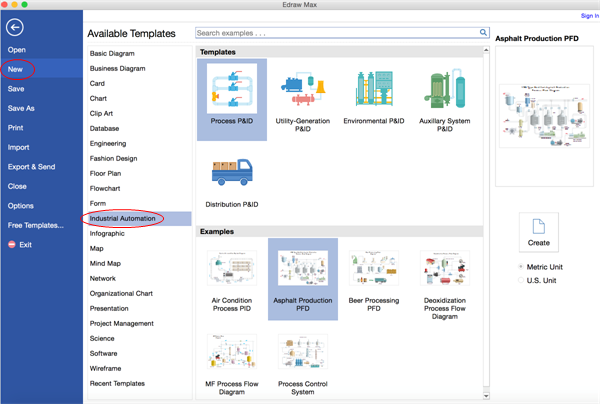Click the search magnifier icon

coord(483,33)
